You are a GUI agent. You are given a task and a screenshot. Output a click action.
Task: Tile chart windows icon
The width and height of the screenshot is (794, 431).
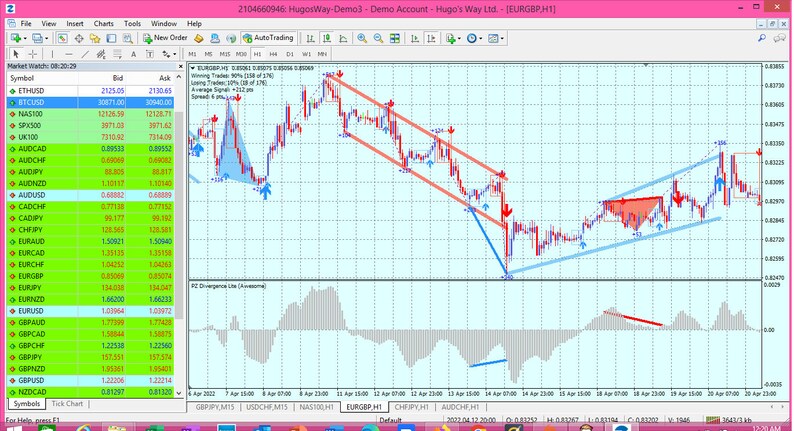pyautogui.click(x=394, y=38)
